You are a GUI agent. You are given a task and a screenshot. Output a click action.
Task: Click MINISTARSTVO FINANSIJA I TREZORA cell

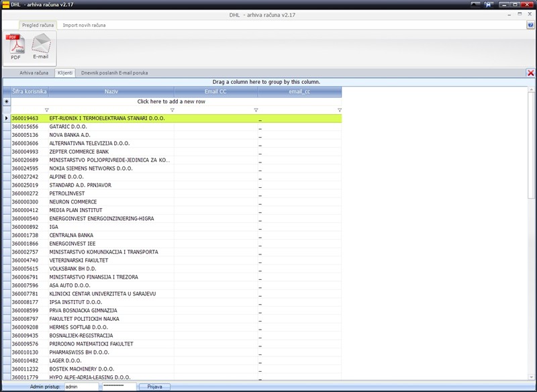click(111, 277)
